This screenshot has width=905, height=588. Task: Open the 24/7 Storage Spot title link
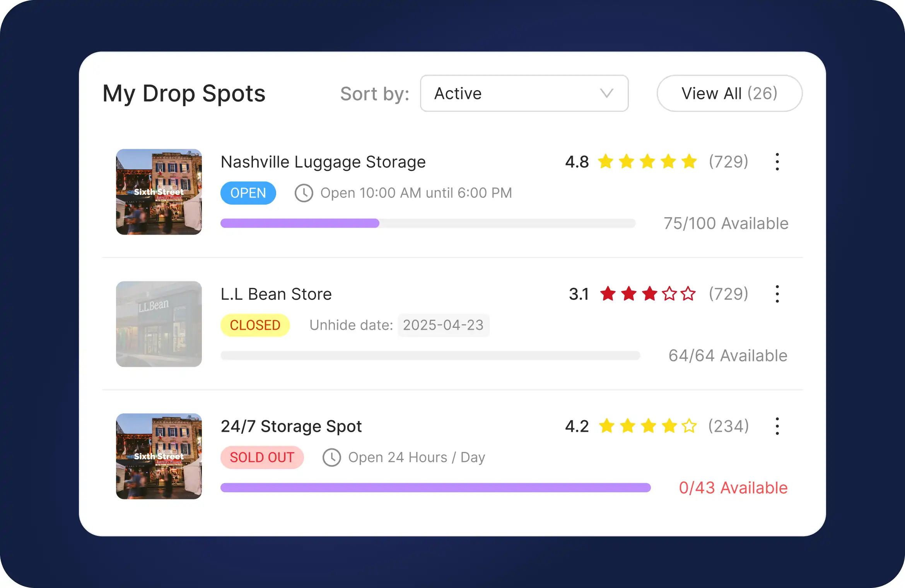pos(291,426)
